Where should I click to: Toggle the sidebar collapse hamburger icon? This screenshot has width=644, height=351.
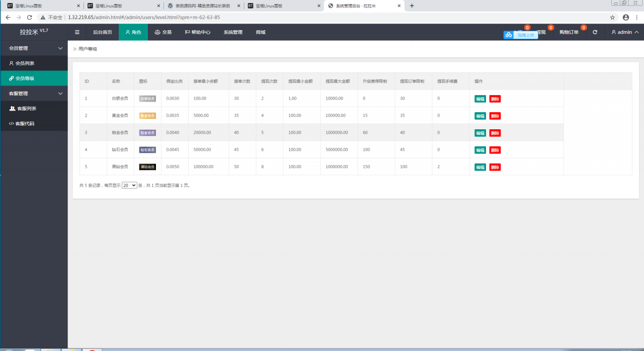[x=77, y=32]
